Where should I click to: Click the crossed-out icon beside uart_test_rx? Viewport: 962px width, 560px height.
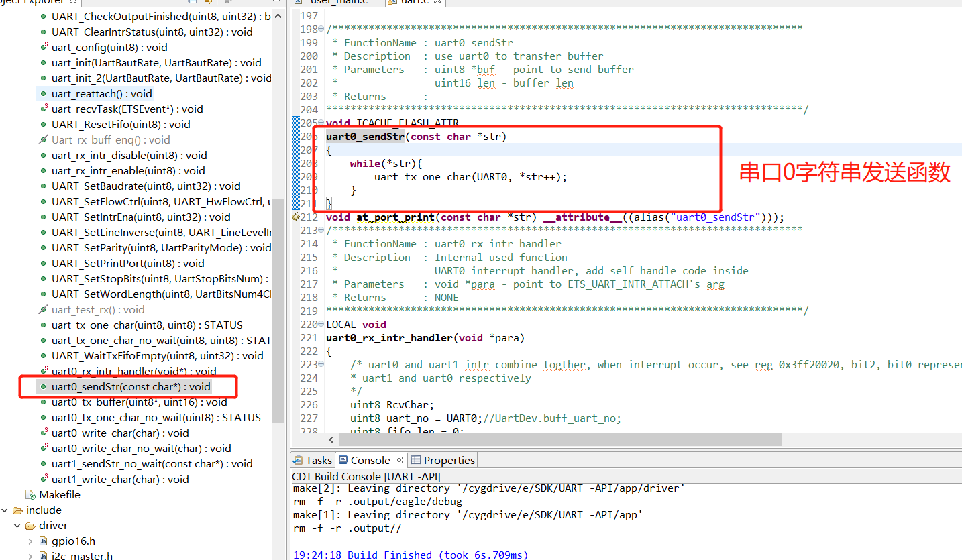point(44,309)
